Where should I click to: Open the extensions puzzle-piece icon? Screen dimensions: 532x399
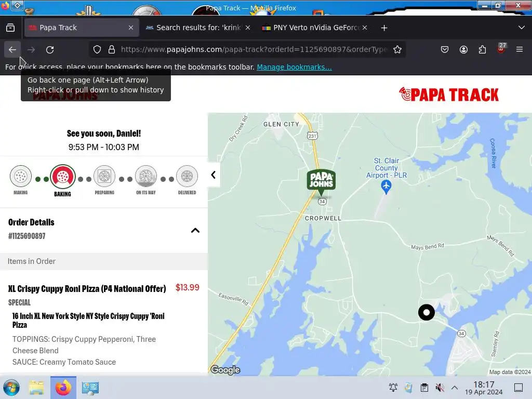pos(482,49)
